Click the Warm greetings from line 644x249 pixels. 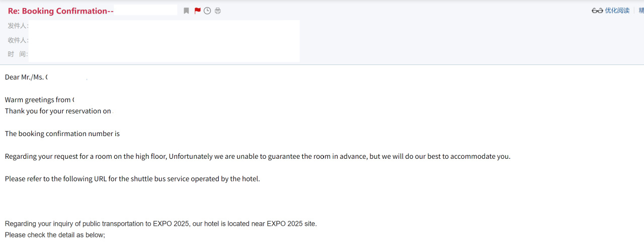click(39, 100)
